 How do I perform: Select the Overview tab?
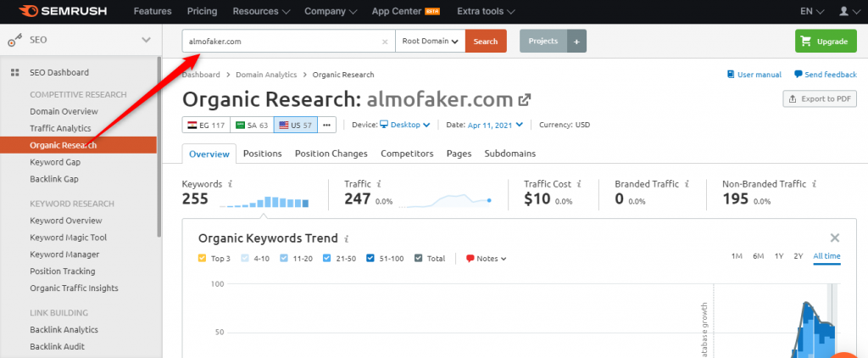[209, 154]
